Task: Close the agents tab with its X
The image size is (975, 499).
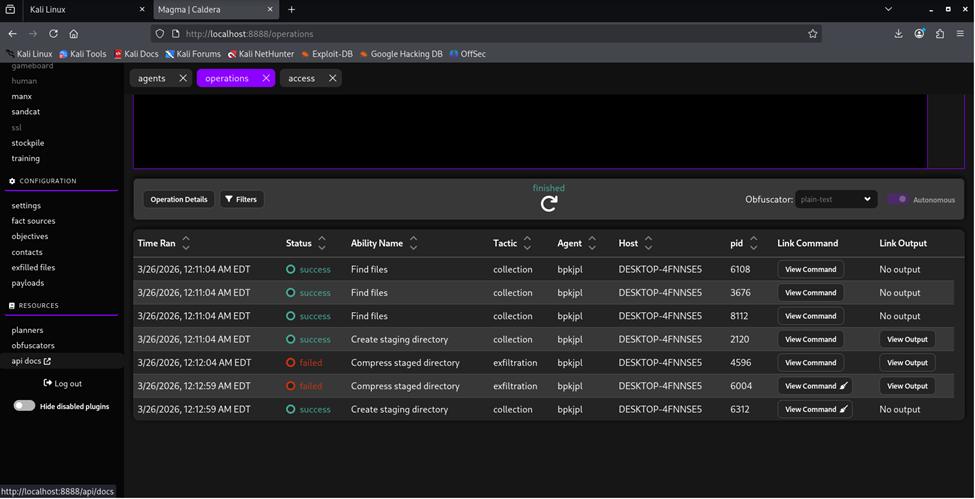Action: (182, 78)
